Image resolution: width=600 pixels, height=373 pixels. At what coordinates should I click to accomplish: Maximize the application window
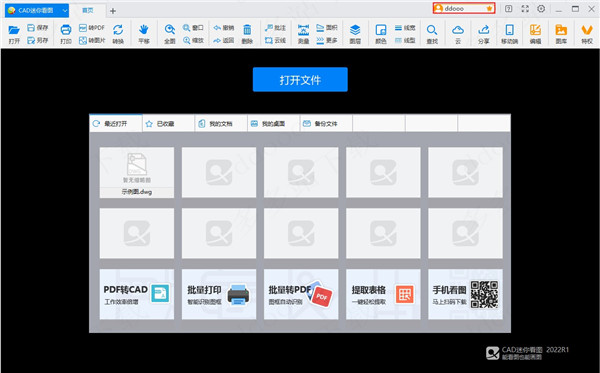click(x=575, y=8)
